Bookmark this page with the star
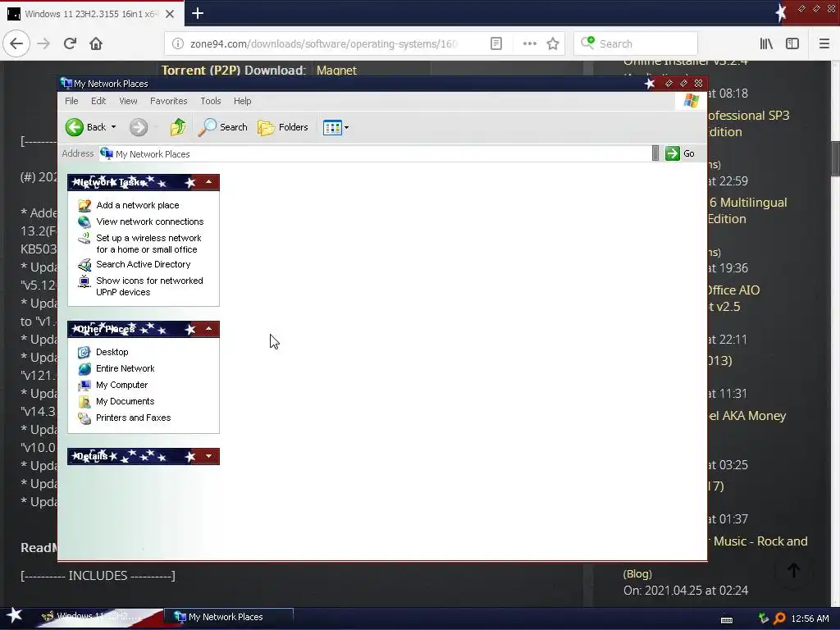 [x=553, y=43]
